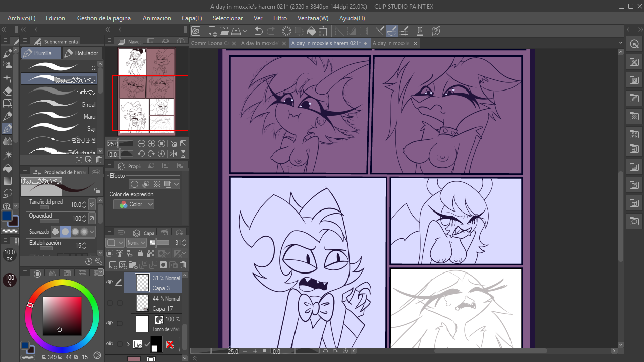
Task: Create a new canvas from toolbar
Action: 212,31
